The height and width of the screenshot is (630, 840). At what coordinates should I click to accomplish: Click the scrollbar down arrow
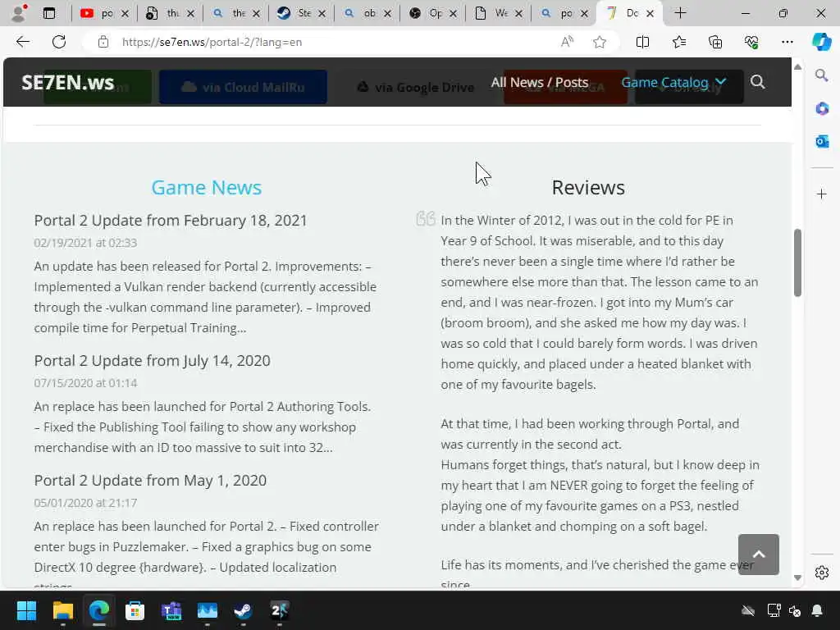point(797,577)
